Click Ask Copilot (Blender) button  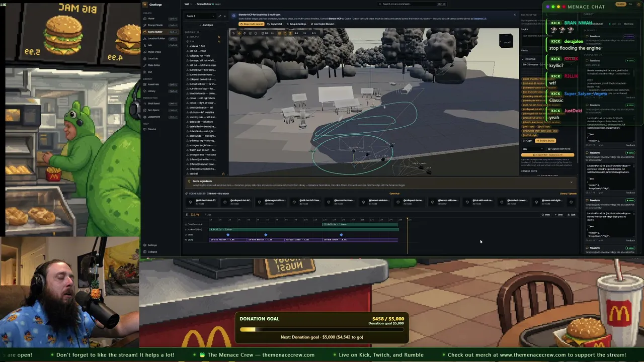coord(322,24)
